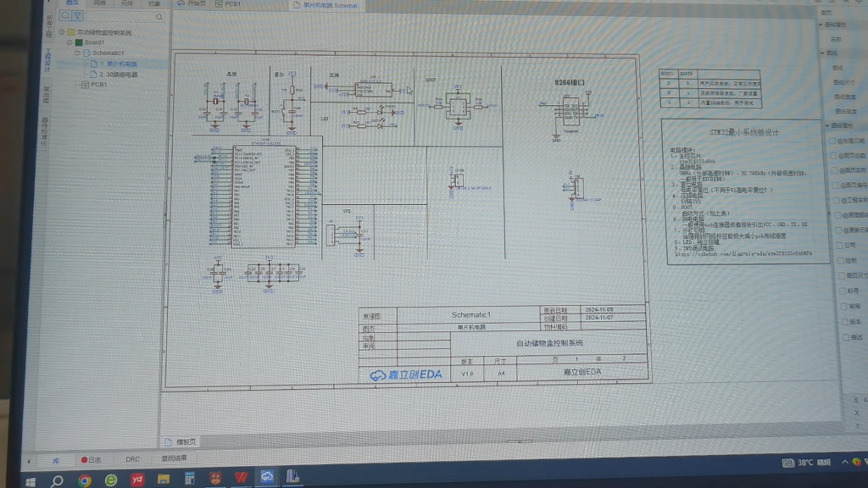Toggle the @创建日期 checkbox
The width and height of the screenshot is (868, 488).
tap(832, 141)
